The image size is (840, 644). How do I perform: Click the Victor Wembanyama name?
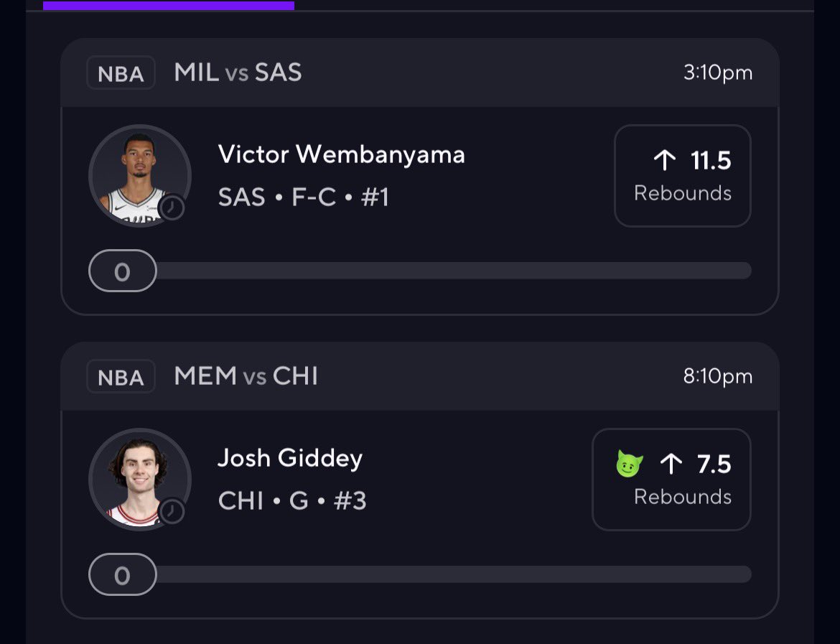(341, 154)
